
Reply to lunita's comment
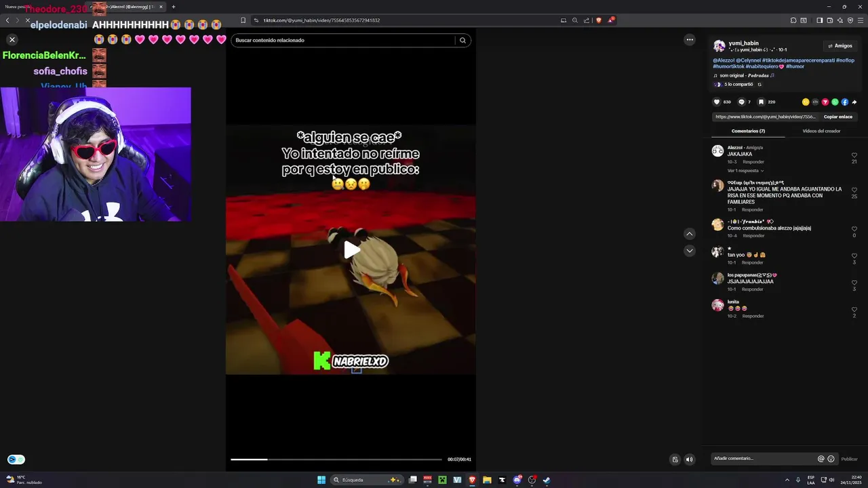point(753,316)
